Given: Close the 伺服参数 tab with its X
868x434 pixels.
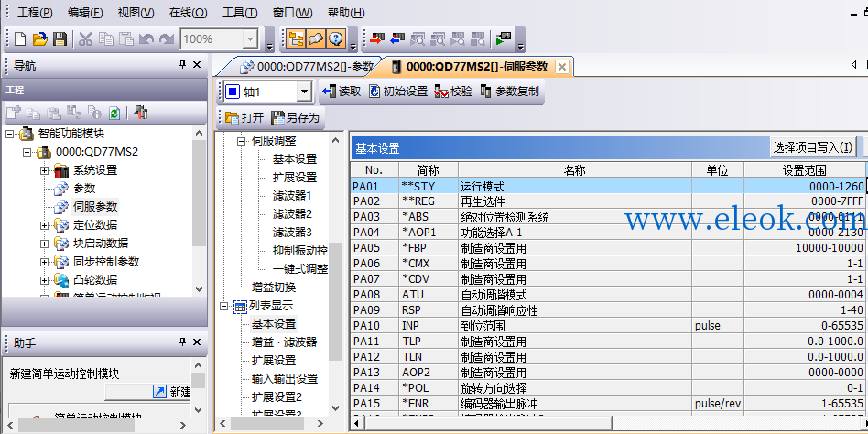Looking at the screenshot, I should 562,67.
